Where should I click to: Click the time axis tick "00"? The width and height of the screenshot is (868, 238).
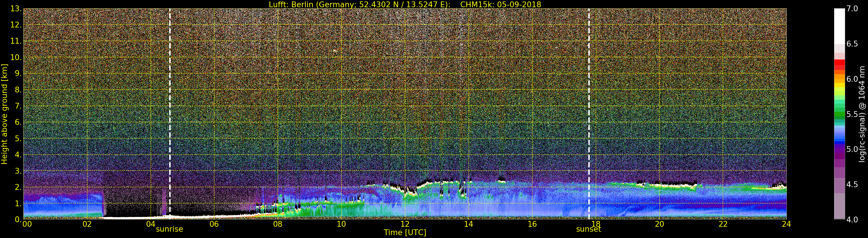pyautogui.click(x=27, y=224)
